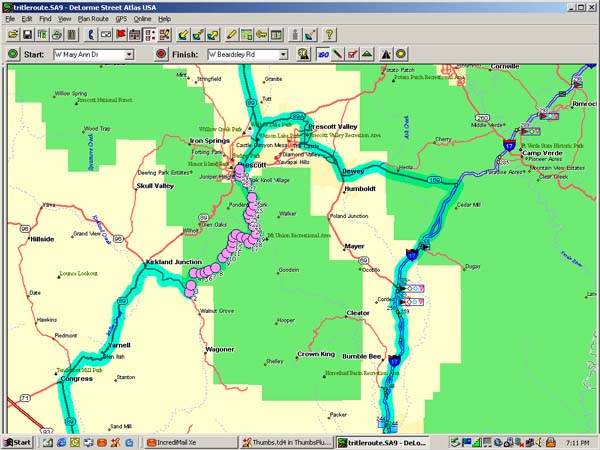The width and height of the screenshot is (600, 450).
Task: Open the Help menu
Action: (x=165, y=19)
